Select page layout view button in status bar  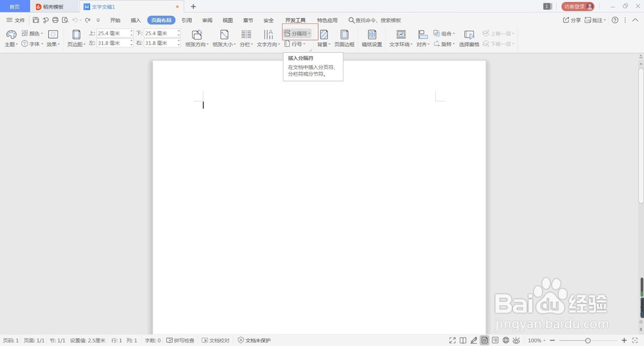[485, 340]
